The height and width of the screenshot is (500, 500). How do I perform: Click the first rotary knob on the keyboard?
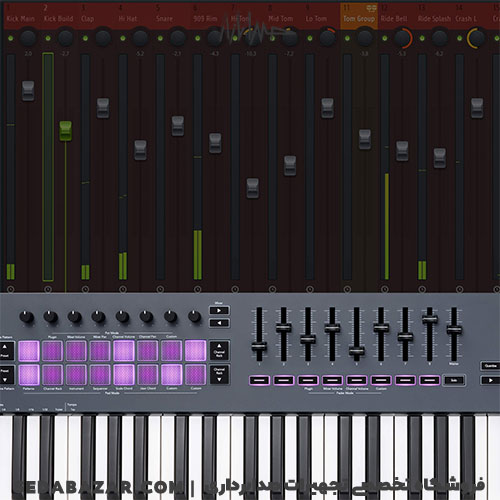click(x=27, y=316)
